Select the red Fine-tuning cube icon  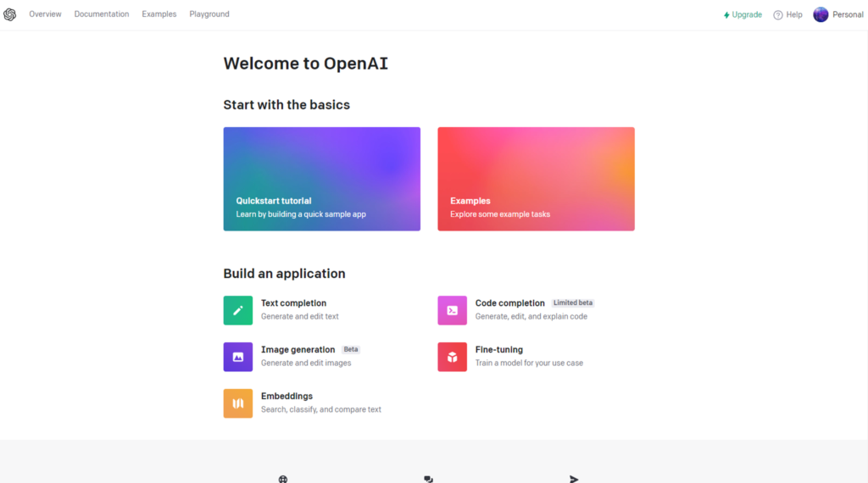tap(453, 357)
